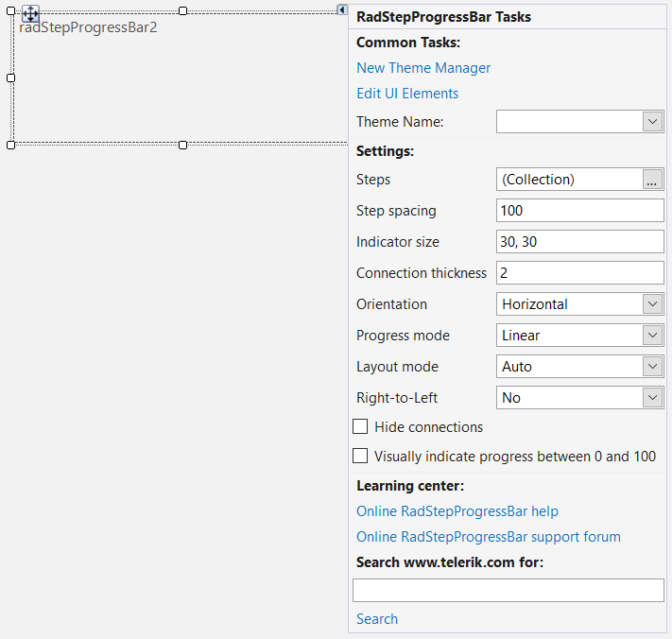672x639 pixels.
Task: Click the Common Tasks: heading
Action: point(408,43)
